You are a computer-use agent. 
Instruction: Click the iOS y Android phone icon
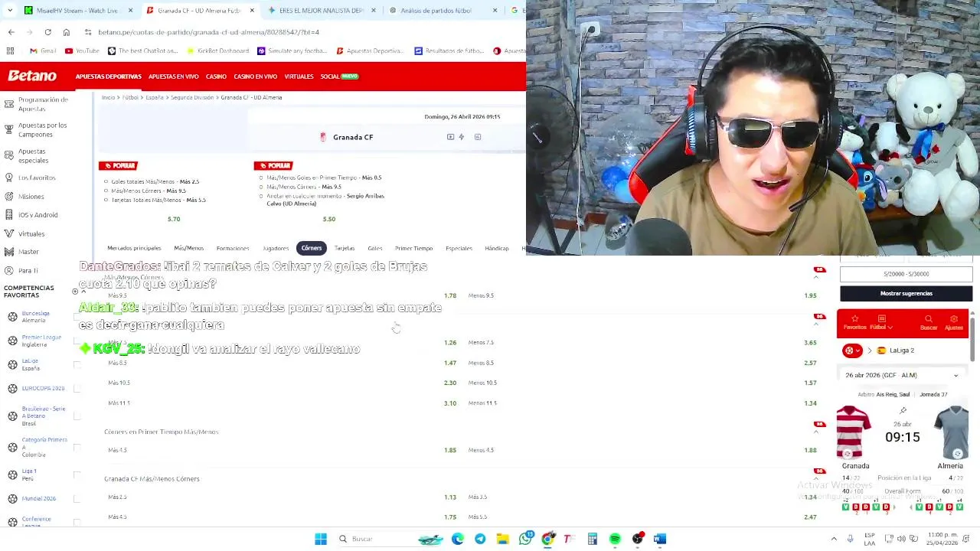9,215
